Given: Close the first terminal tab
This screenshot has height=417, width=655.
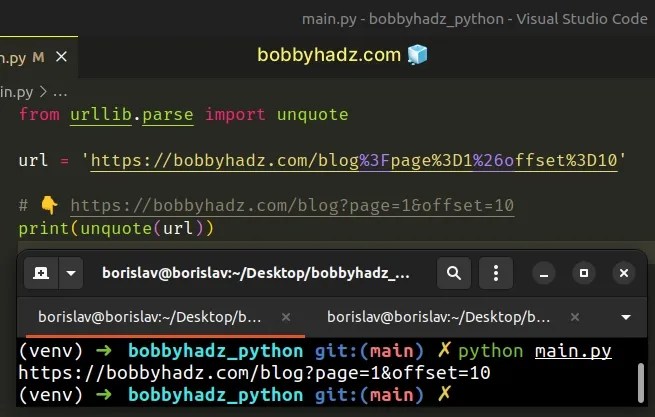Looking at the screenshot, I should tap(286, 318).
